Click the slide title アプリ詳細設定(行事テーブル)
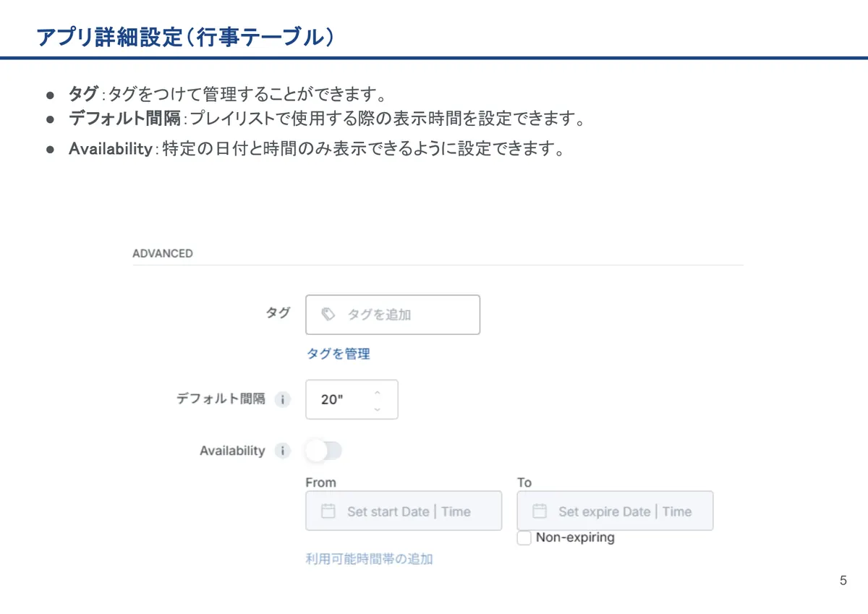 coord(185,37)
